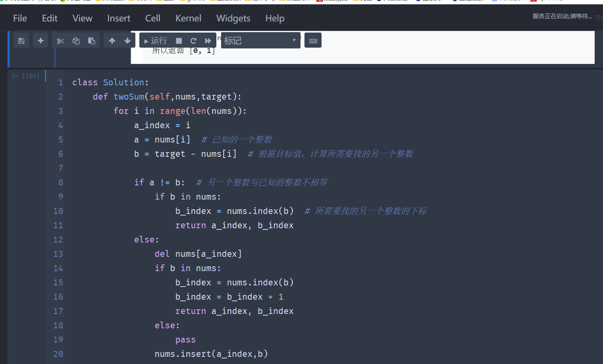Cut the selected cell with the scissors icon
603x364 pixels.
pyautogui.click(x=60, y=40)
